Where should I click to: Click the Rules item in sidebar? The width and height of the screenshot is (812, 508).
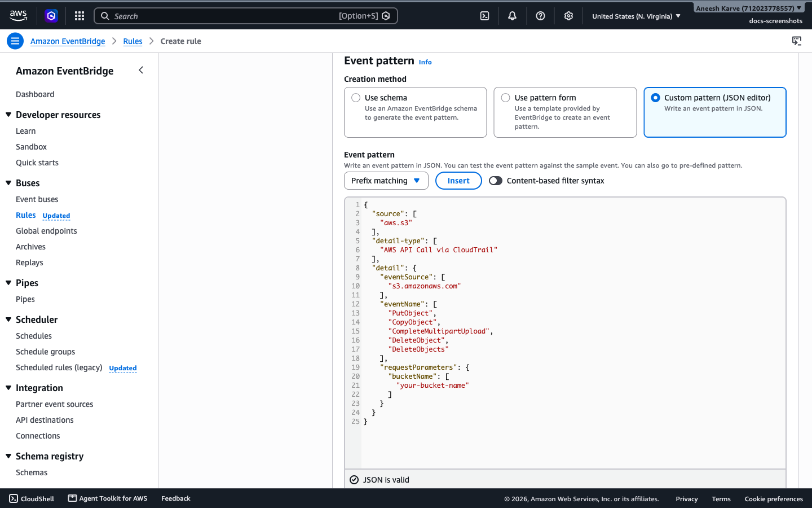[x=26, y=215]
